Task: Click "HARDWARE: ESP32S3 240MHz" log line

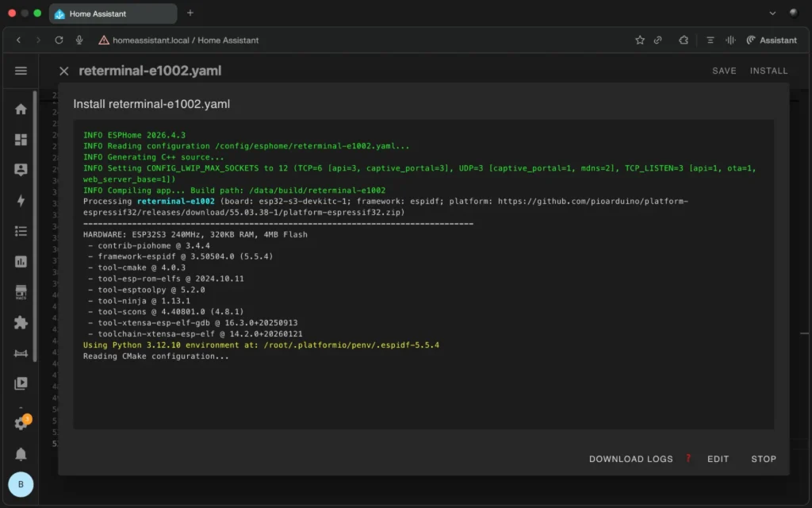Action: pos(195,234)
